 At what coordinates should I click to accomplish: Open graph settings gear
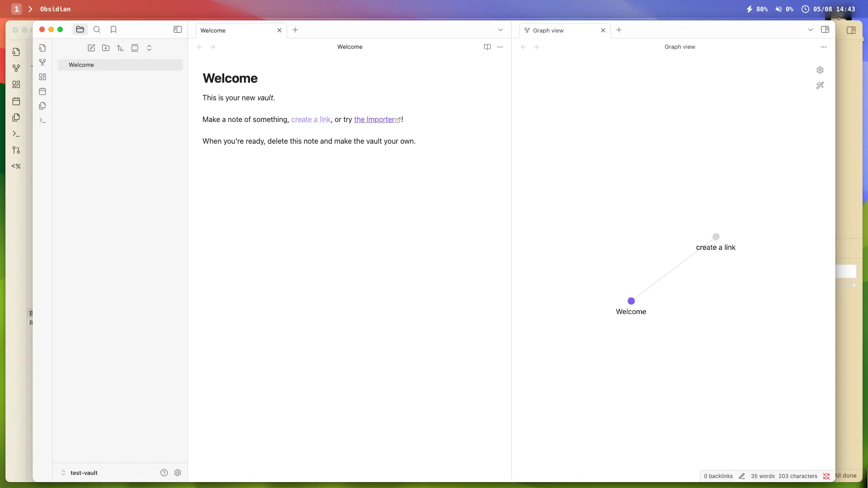[x=820, y=70]
